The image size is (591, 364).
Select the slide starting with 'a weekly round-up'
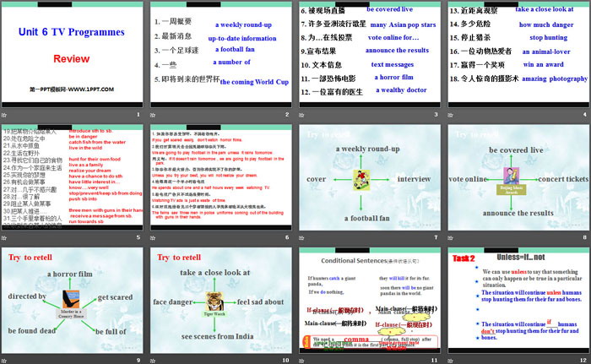[x=220, y=61]
